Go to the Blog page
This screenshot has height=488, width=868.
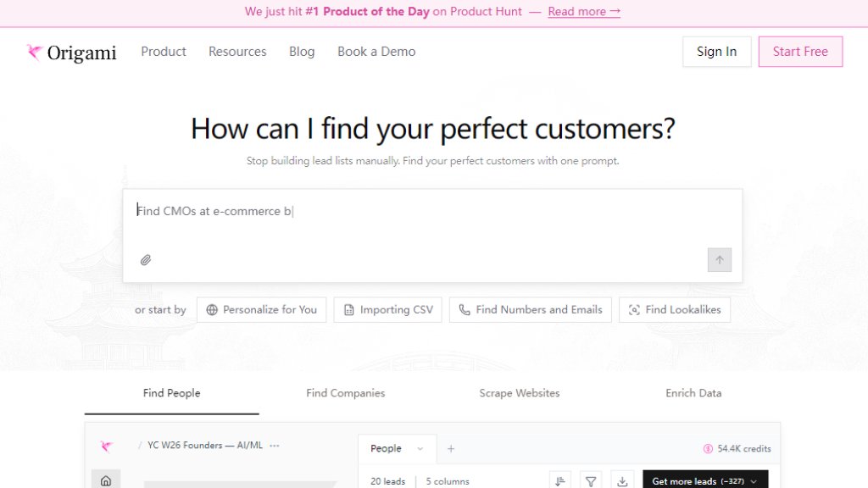302,52
